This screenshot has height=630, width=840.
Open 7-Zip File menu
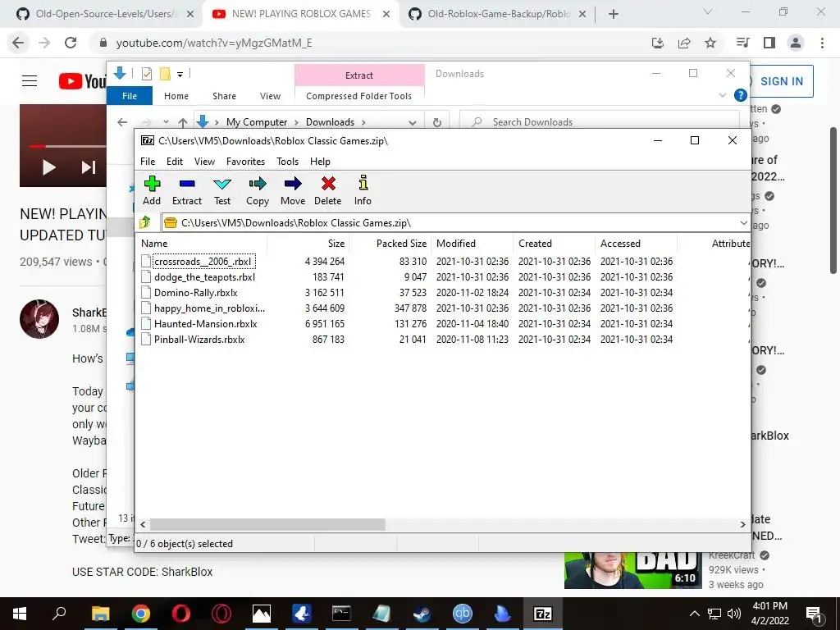point(148,162)
